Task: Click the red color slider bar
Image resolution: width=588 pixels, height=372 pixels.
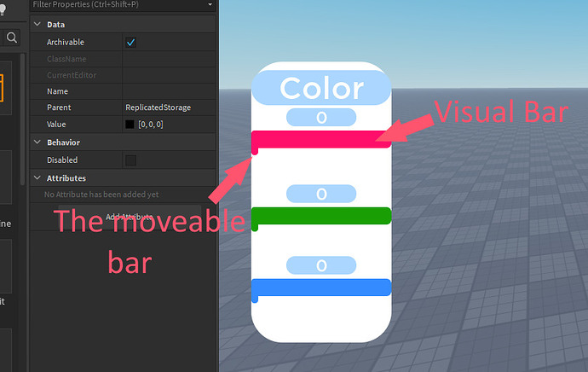Action: [x=321, y=139]
